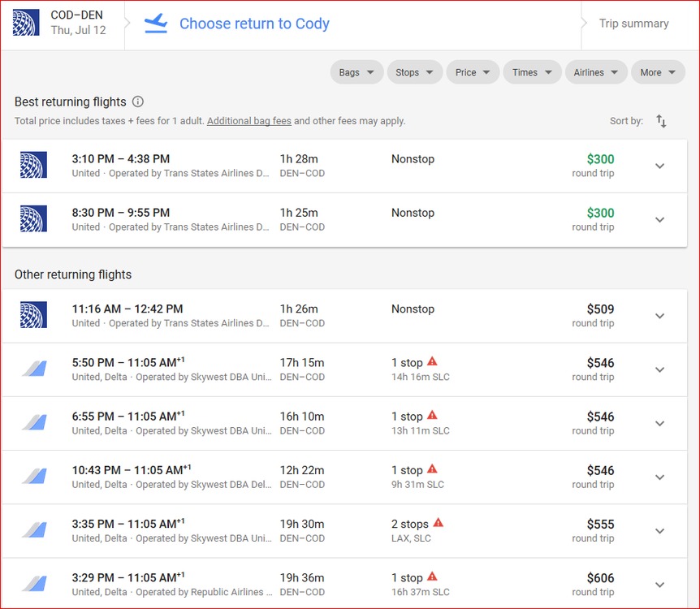This screenshot has height=609, width=700.
Task: Go to the Trip summary step
Action: point(633,24)
